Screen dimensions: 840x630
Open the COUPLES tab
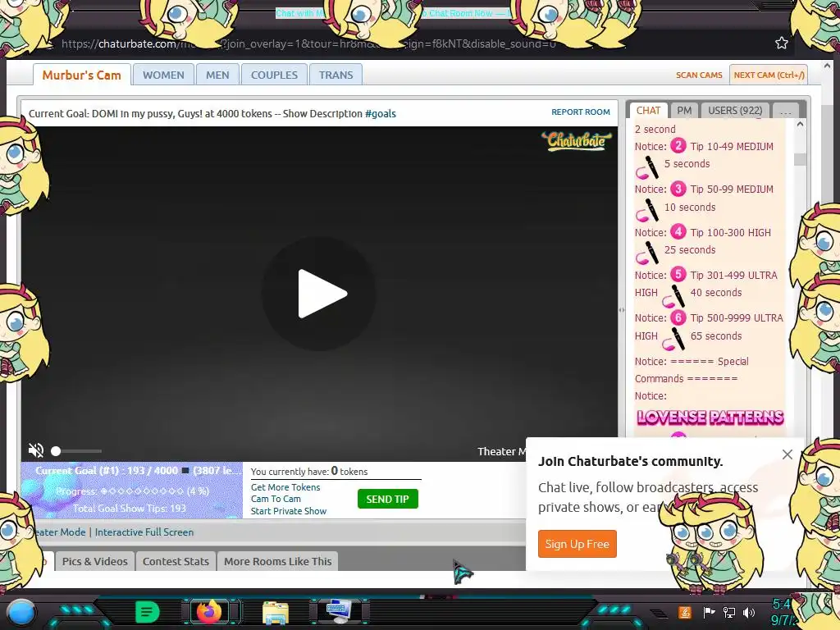(274, 75)
